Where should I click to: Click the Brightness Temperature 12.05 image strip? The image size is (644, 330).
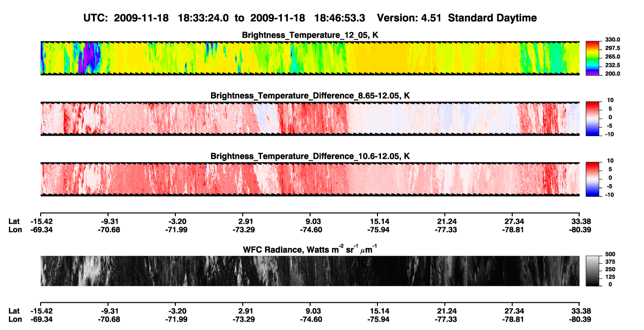[x=310, y=58]
